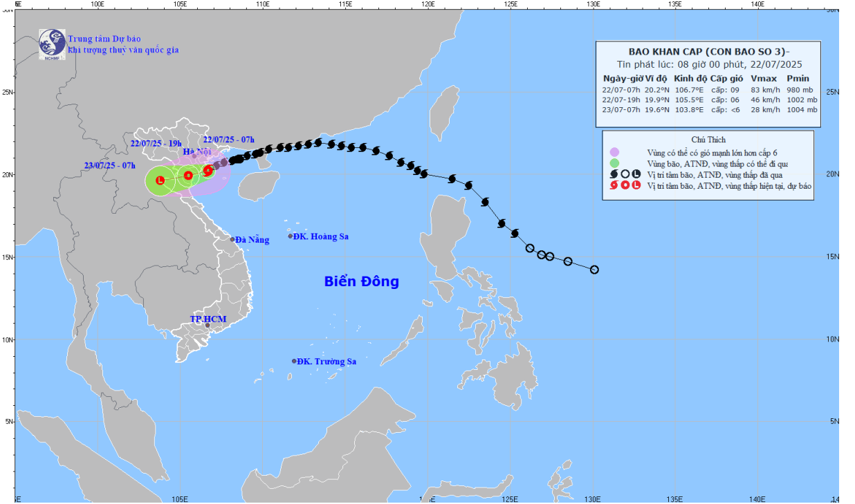Click the red 'L' icon in the legend
This screenshot has height=504, width=855.
(636, 185)
